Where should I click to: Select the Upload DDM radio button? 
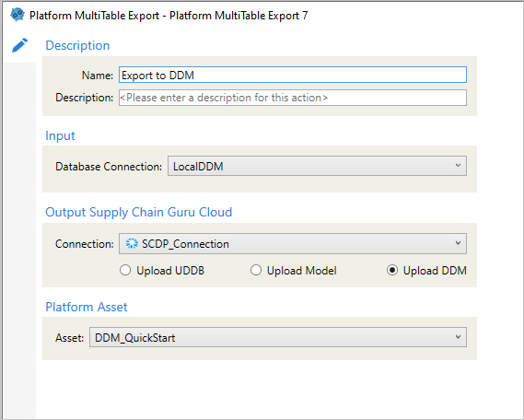392,270
